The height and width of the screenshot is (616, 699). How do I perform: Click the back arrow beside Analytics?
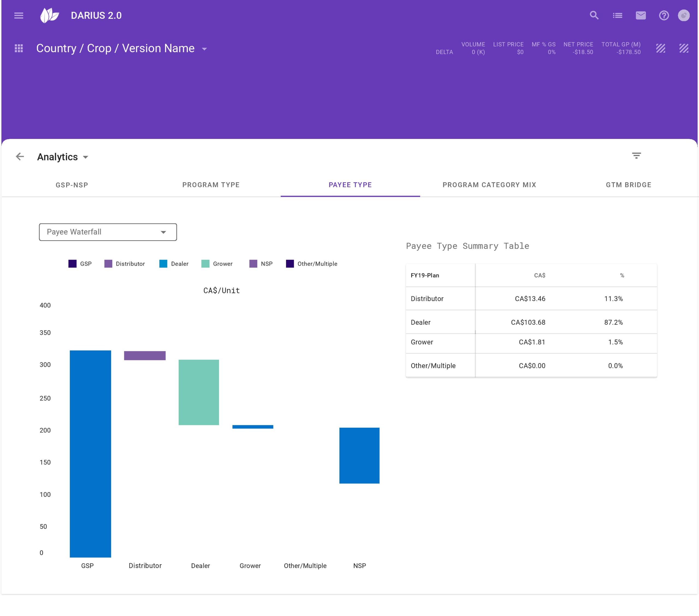20,157
